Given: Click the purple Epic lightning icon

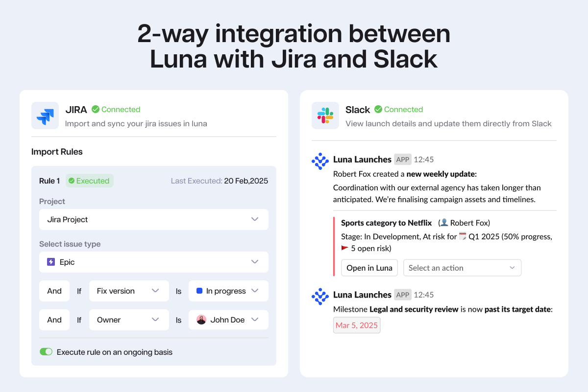Looking at the screenshot, I should [51, 262].
